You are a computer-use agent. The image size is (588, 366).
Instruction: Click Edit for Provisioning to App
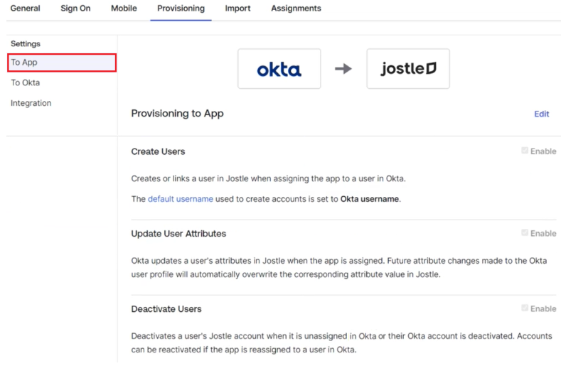coord(542,114)
